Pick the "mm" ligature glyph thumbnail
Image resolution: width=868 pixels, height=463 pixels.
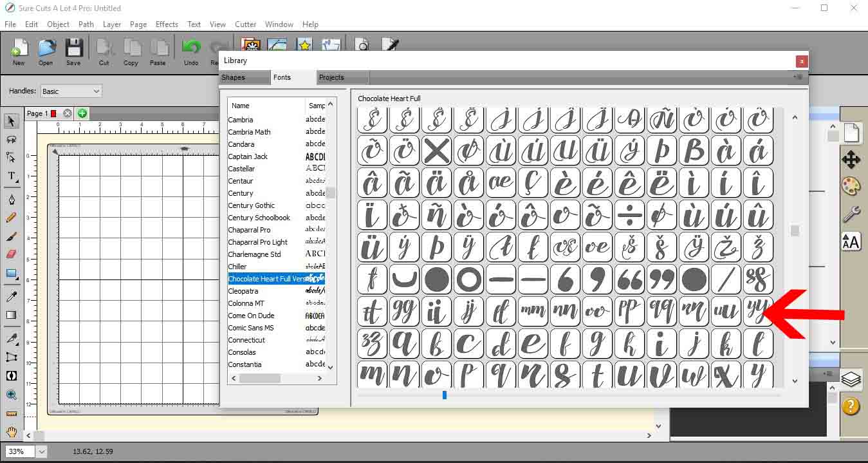[533, 312]
